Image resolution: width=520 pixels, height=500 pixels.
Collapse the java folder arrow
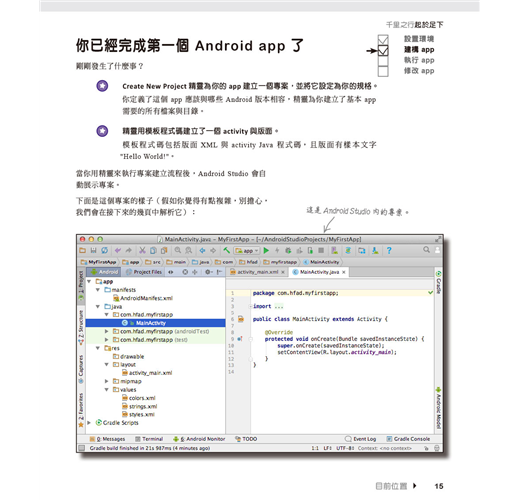coord(98,306)
